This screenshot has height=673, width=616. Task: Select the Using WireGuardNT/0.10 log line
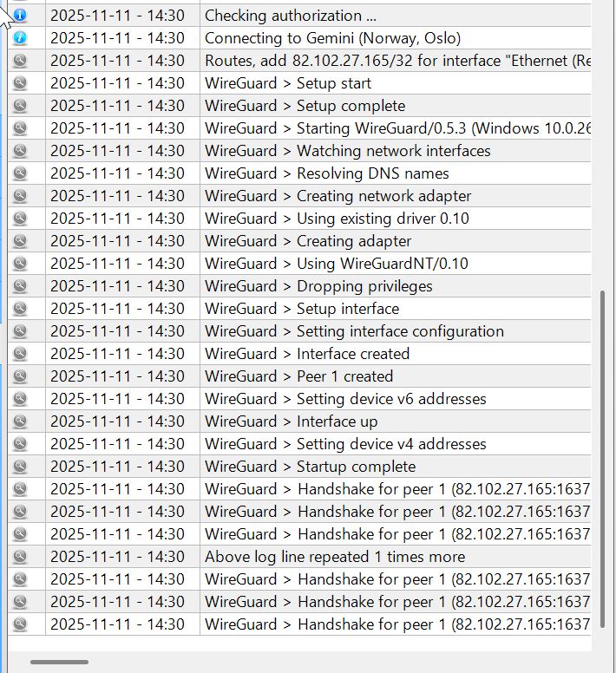[x=382, y=264]
